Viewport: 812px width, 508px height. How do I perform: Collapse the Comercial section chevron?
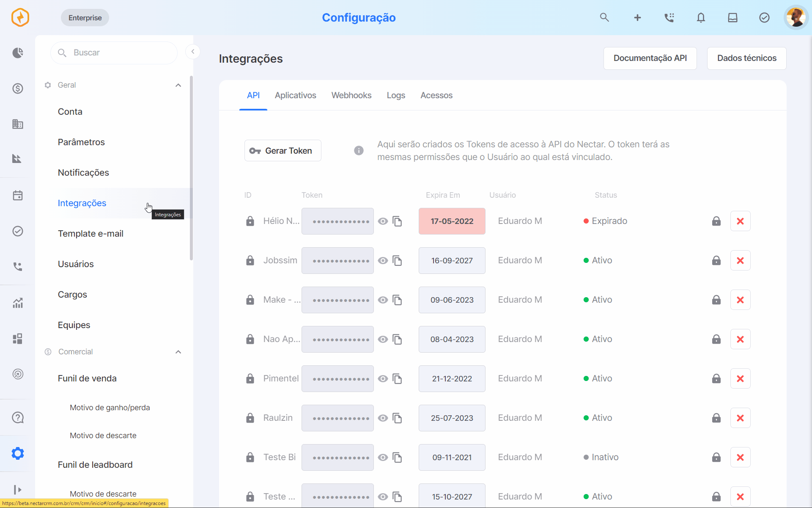tap(178, 352)
